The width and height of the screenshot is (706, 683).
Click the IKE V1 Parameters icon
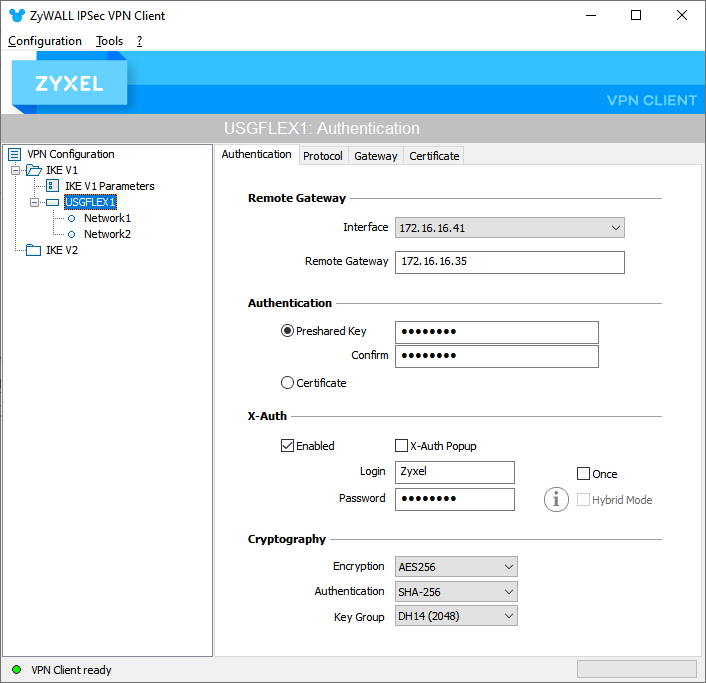pyautogui.click(x=53, y=186)
